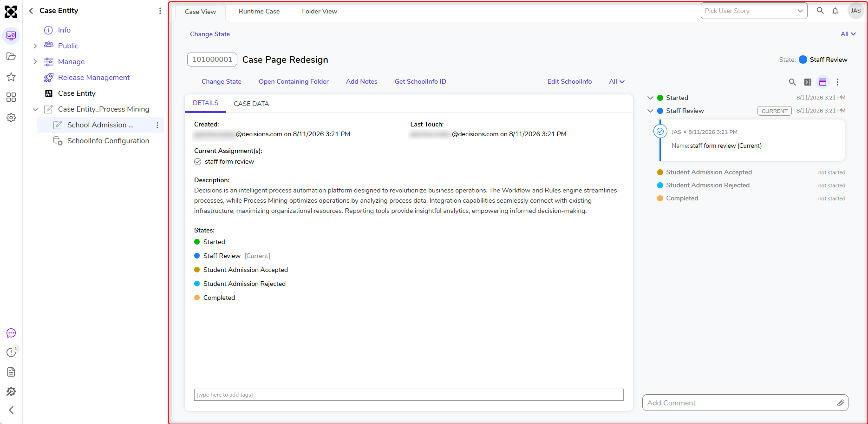Click the blue Staff Review state dot
Viewport: 868px width, 424px height.
pyautogui.click(x=803, y=60)
